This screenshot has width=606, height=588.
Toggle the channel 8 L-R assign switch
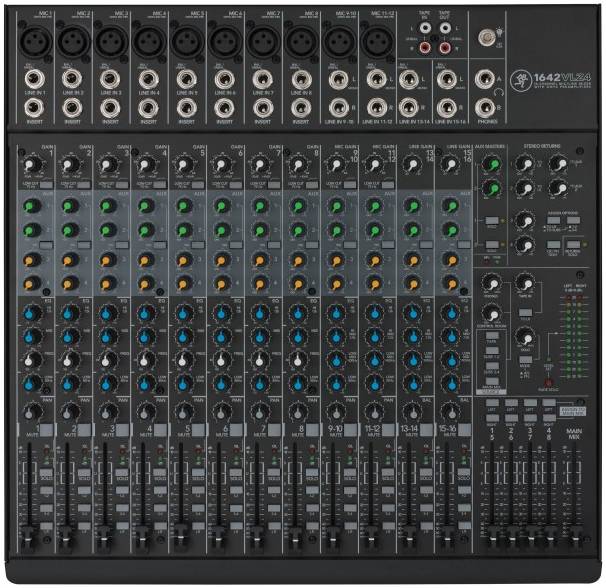(312, 526)
